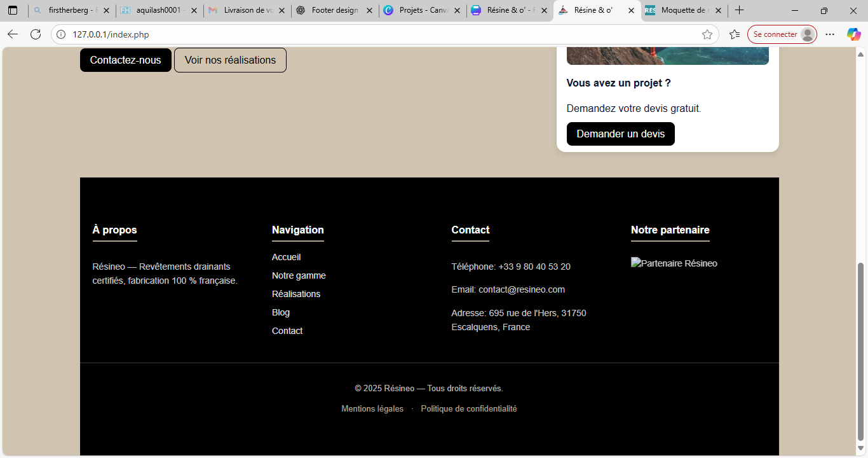The image size is (868, 458).
Task: Reload the page with refresh icon
Action: 36,34
